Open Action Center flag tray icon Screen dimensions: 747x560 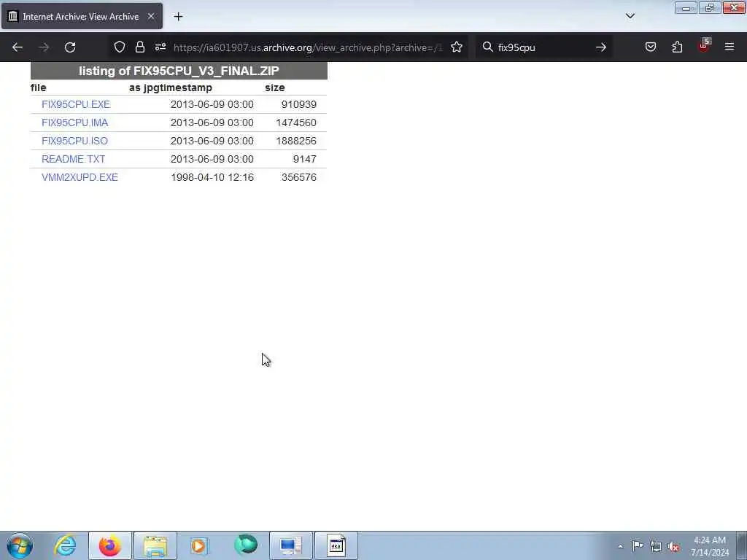[x=638, y=545]
